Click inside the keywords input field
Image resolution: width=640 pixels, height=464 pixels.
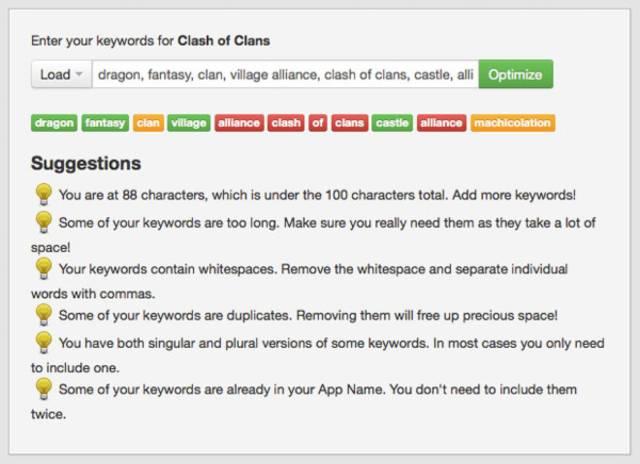coord(285,74)
